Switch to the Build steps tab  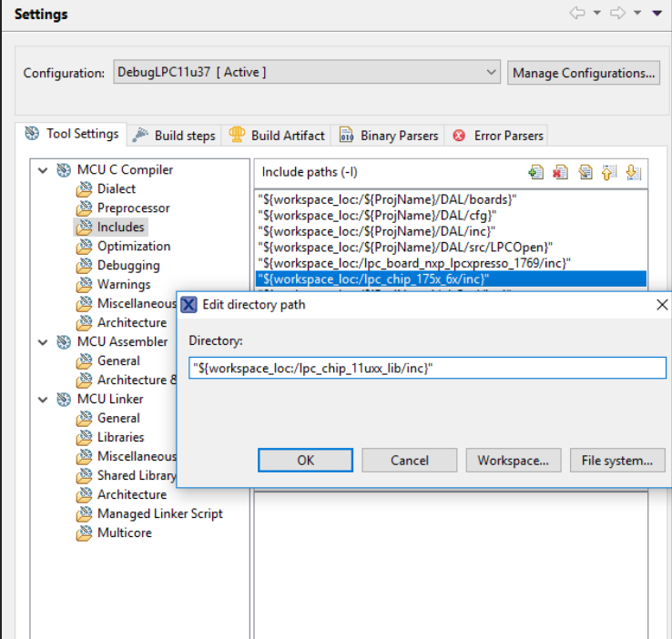[174, 136]
